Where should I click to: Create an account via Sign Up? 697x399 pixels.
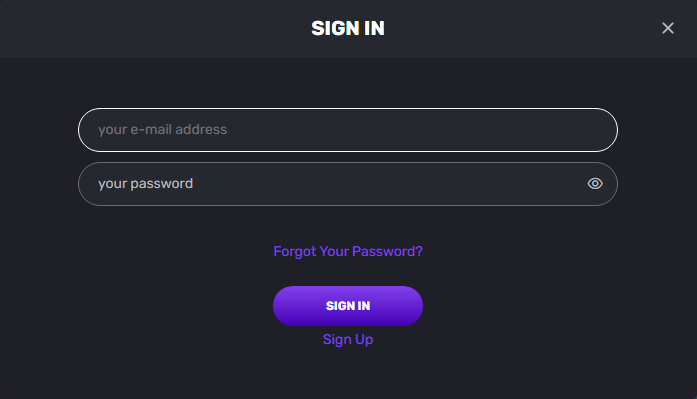click(x=348, y=340)
